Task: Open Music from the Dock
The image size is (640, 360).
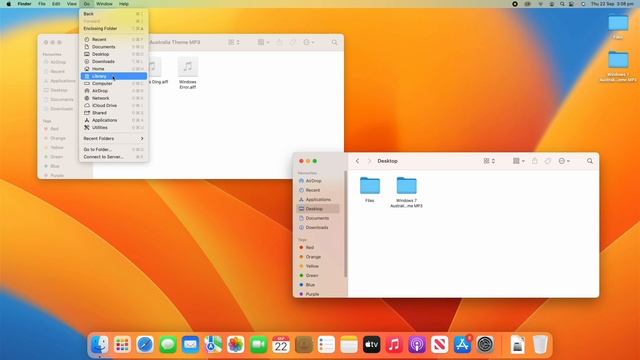Action: 394,345
